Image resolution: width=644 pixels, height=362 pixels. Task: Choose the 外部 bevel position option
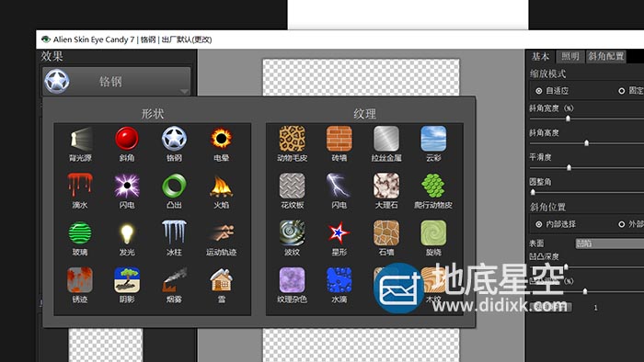(x=621, y=224)
